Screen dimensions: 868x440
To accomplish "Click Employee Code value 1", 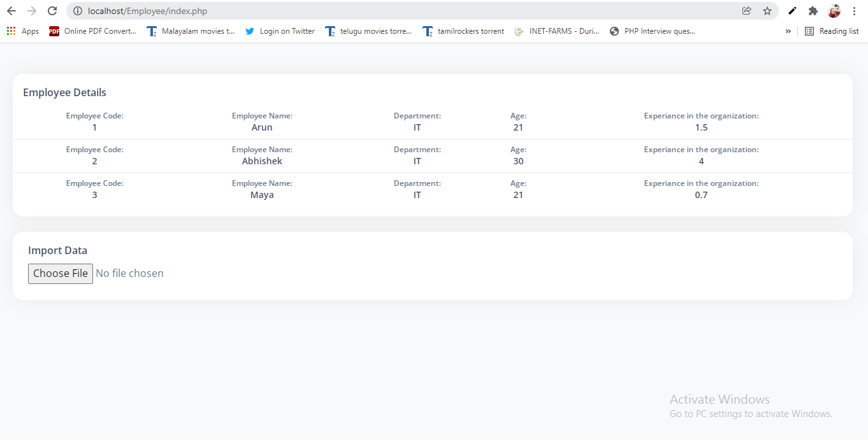I will click(x=94, y=127).
